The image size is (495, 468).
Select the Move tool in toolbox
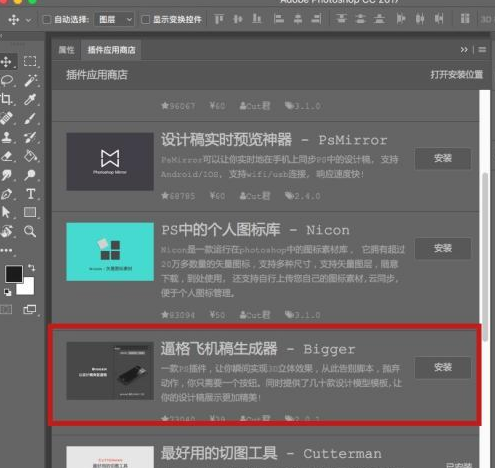(x=6, y=62)
